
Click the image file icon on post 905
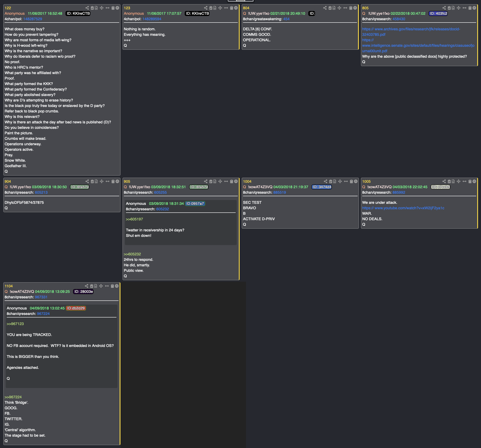(215, 181)
